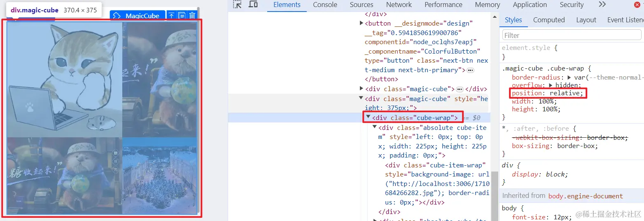Click the struck-through -webkit-box-sizing declaration
This screenshot has width=644, height=221.
(x=570, y=138)
